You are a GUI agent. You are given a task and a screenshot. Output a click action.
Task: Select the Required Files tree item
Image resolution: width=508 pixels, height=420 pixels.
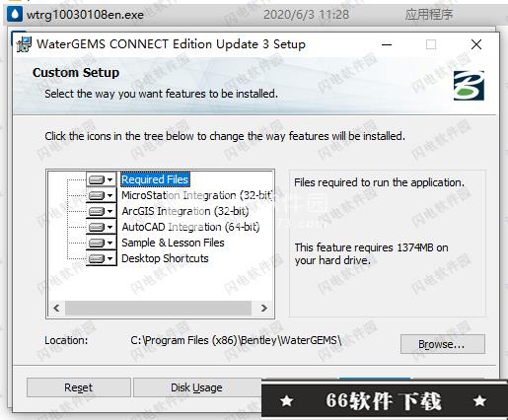155,179
